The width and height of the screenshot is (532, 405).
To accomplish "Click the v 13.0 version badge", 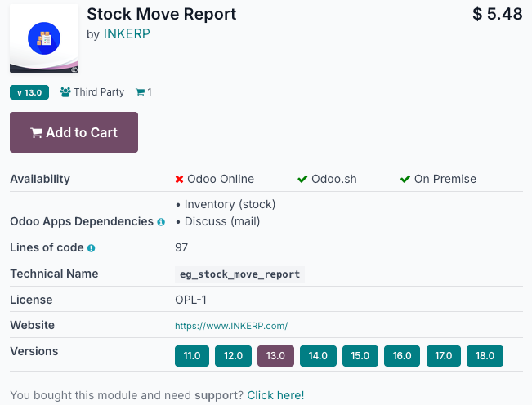I will click(x=29, y=92).
